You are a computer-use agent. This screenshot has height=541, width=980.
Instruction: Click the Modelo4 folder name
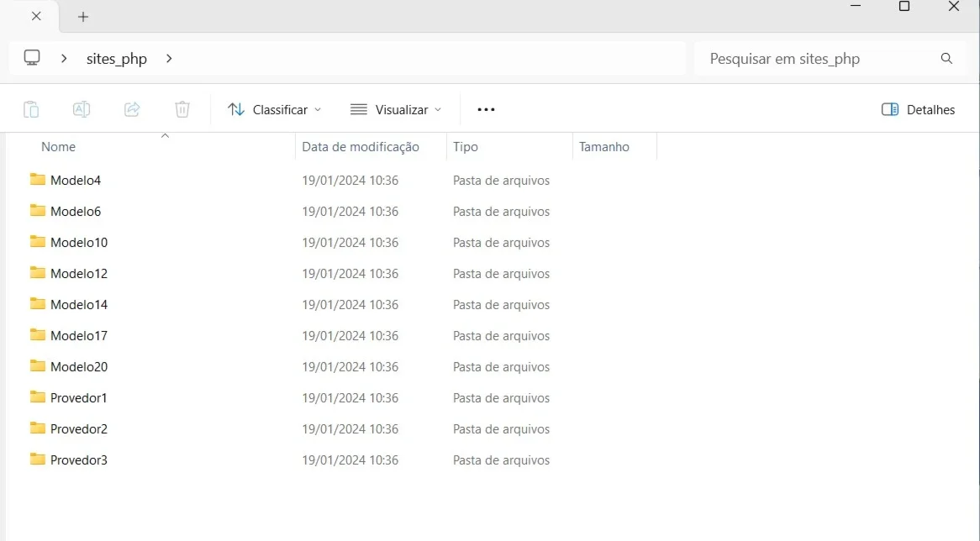(76, 181)
